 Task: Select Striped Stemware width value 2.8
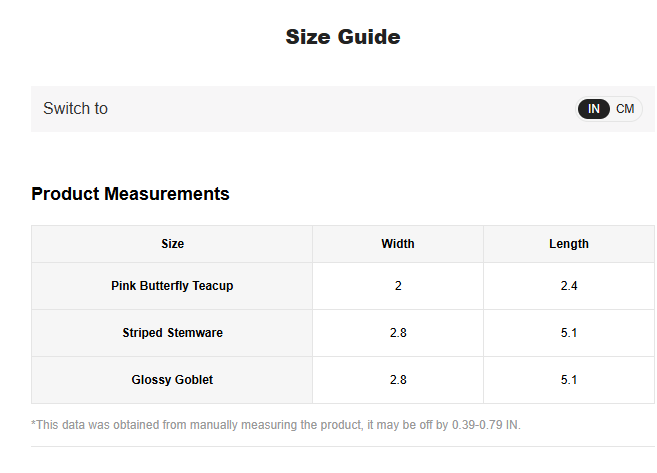pyautogui.click(x=397, y=333)
